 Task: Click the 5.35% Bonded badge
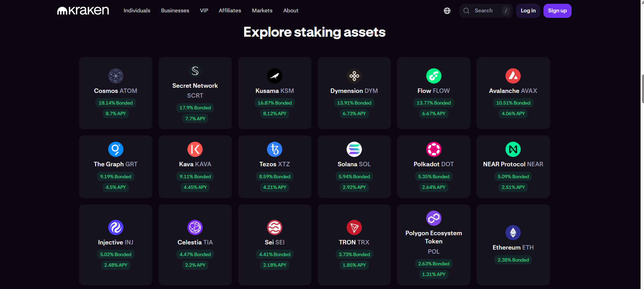pos(434,177)
